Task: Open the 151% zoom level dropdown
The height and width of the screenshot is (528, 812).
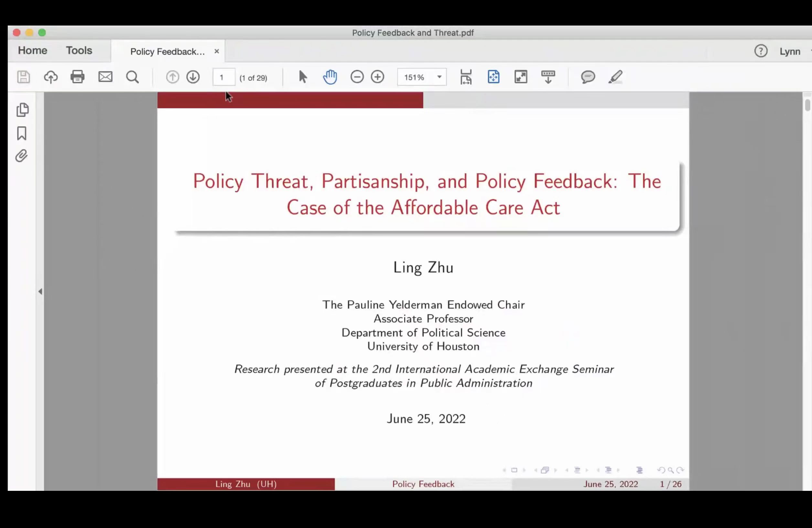Action: click(x=439, y=77)
